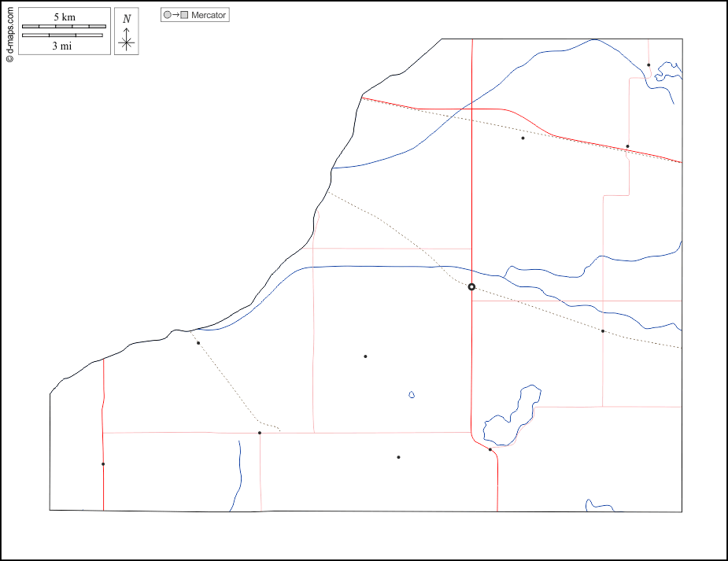Click the small blue pond outline
728x561 pixels.
pos(412,394)
